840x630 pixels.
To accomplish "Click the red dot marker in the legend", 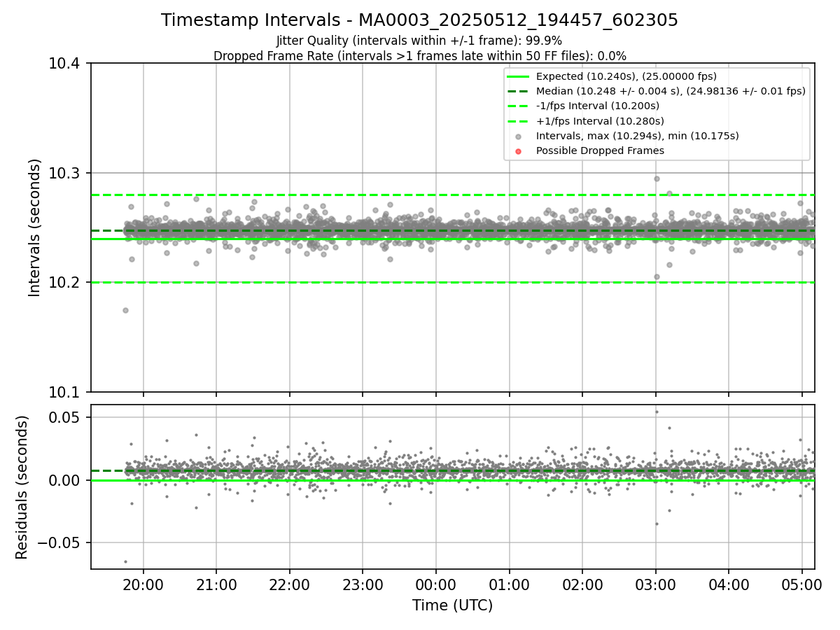I will tap(518, 150).
